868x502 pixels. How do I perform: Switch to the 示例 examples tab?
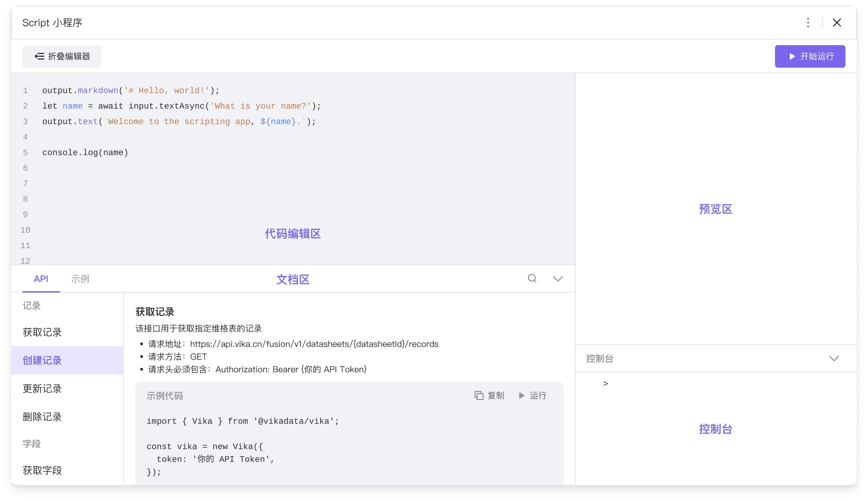(x=80, y=279)
